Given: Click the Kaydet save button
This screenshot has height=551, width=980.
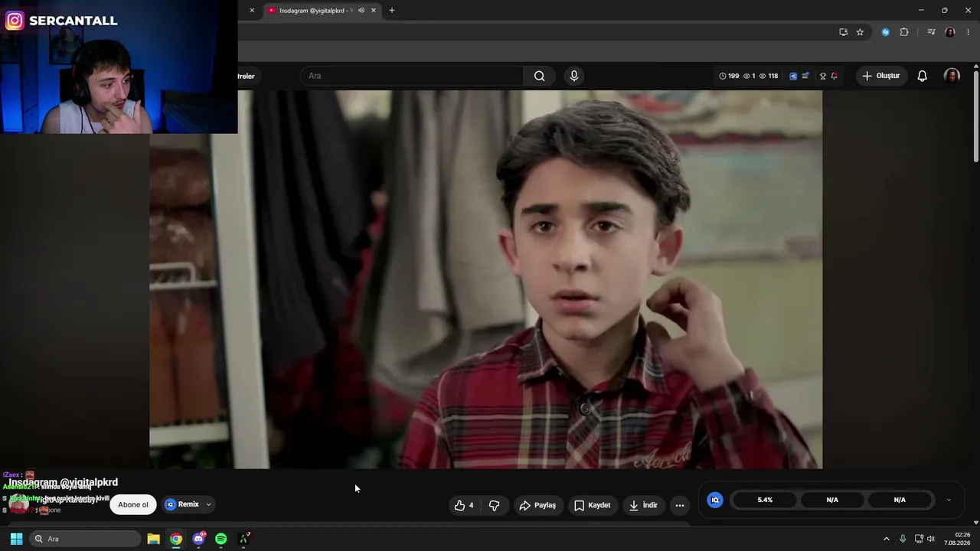Looking at the screenshot, I should click(x=593, y=505).
